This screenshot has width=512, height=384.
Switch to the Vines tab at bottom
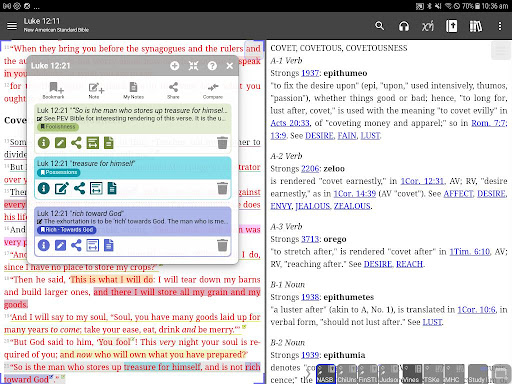pyautogui.click(x=411, y=374)
